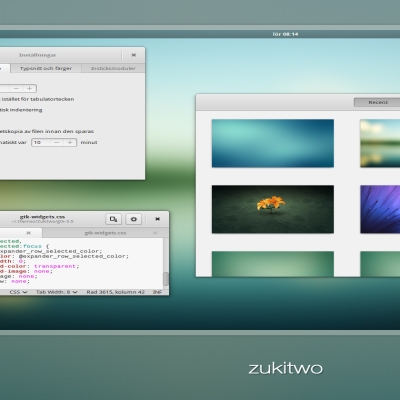Select the bottom-left green gradient wallpaper
Viewport: 400px width, 400px height.
pos(273,264)
